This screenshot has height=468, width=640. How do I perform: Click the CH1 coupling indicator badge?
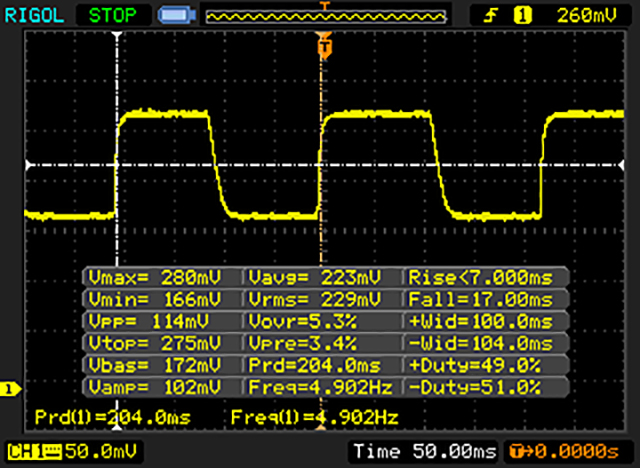point(34,452)
